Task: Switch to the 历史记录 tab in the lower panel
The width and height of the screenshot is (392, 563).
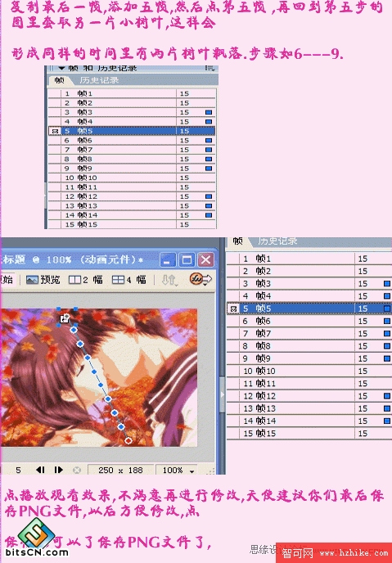Action: (x=277, y=241)
